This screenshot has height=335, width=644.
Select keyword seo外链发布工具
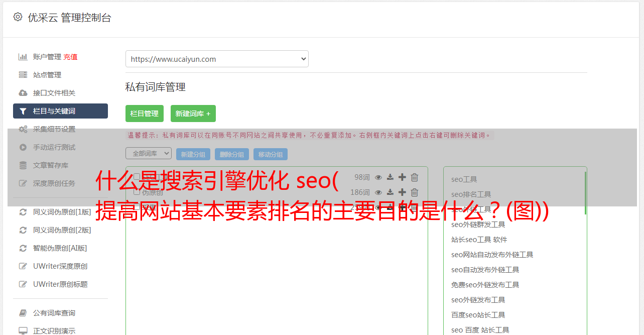478,300
